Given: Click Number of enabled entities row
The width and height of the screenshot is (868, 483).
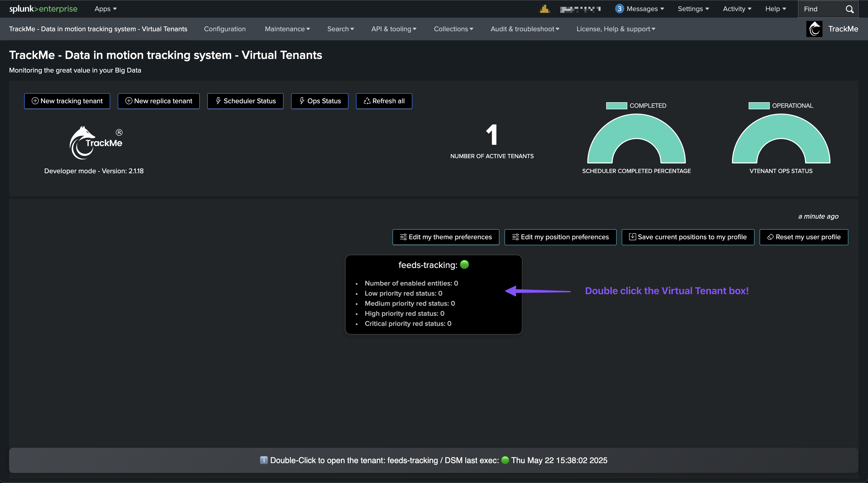Looking at the screenshot, I should 411,283.
